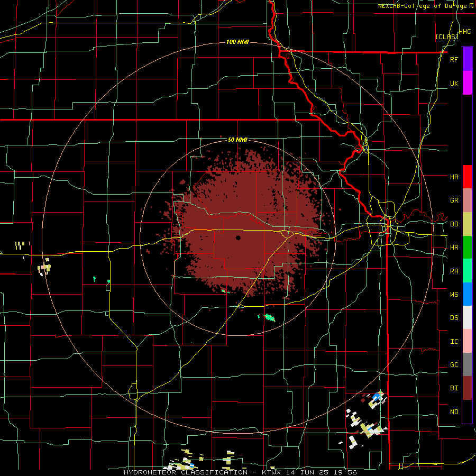Viewport: 476px width, 476px height.
Task: Click the DS white legend swatch
Action: 467,317
